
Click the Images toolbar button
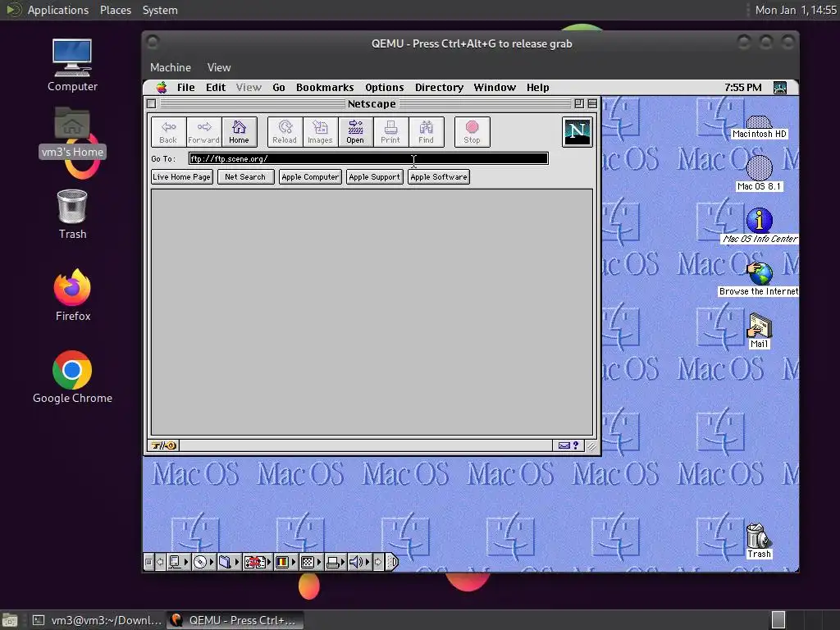(320, 132)
